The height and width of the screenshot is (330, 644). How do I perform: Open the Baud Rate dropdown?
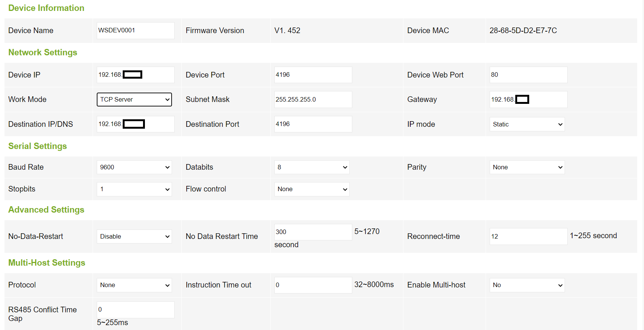tap(134, 167)
